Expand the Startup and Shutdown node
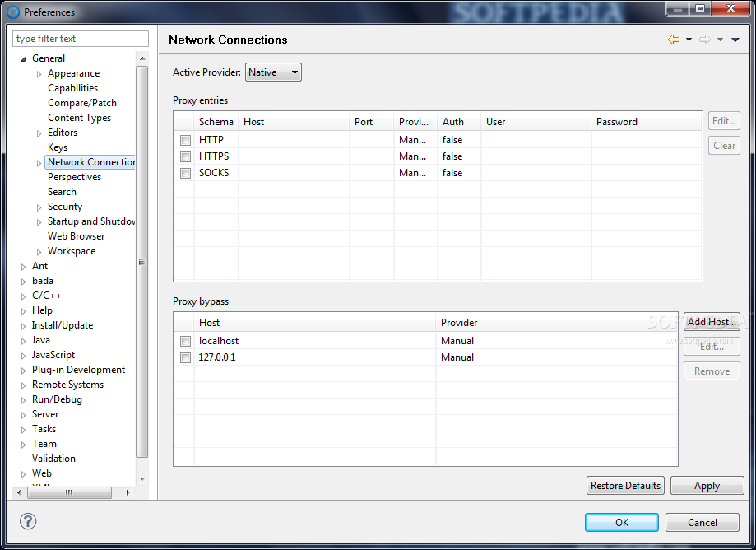This screenshot has width=756, height=550. (x=39, y=222)
